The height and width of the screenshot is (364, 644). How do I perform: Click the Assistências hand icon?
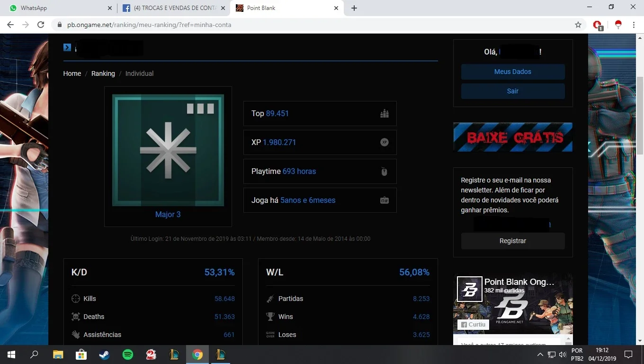76,335
